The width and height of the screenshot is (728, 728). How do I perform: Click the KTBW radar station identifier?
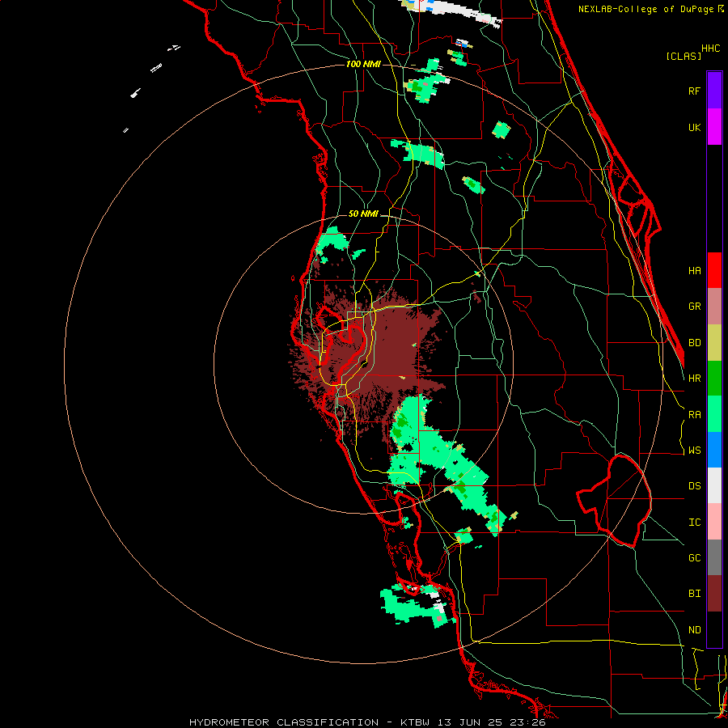(x=415, y=722)
